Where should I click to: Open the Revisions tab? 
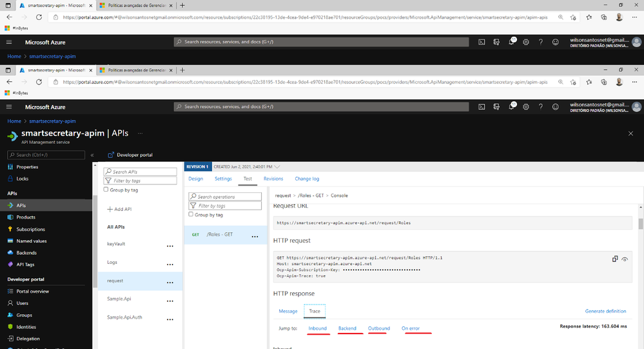[x=273, y=179]
